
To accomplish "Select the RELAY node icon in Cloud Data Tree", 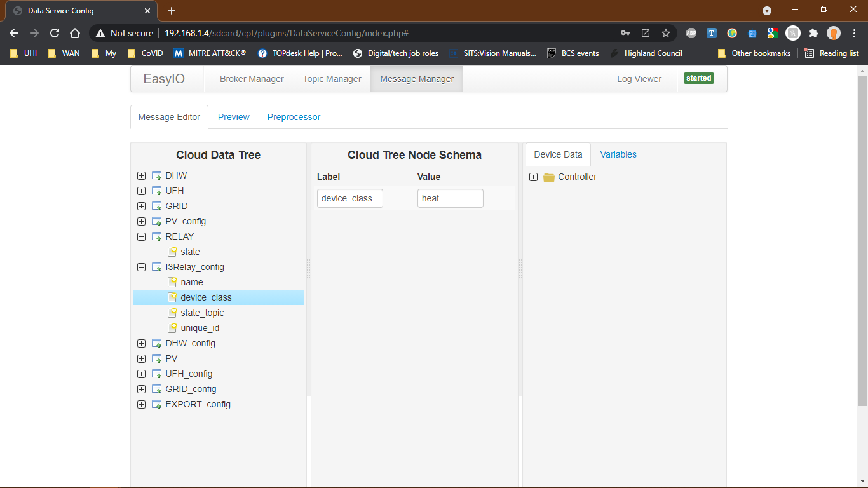I will 156,236.
